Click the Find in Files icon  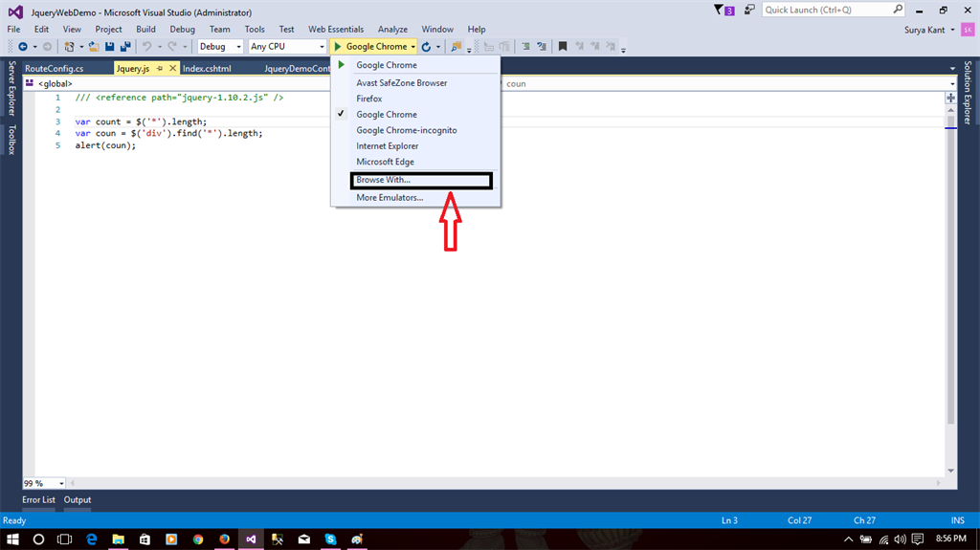[x=457, y=46]
